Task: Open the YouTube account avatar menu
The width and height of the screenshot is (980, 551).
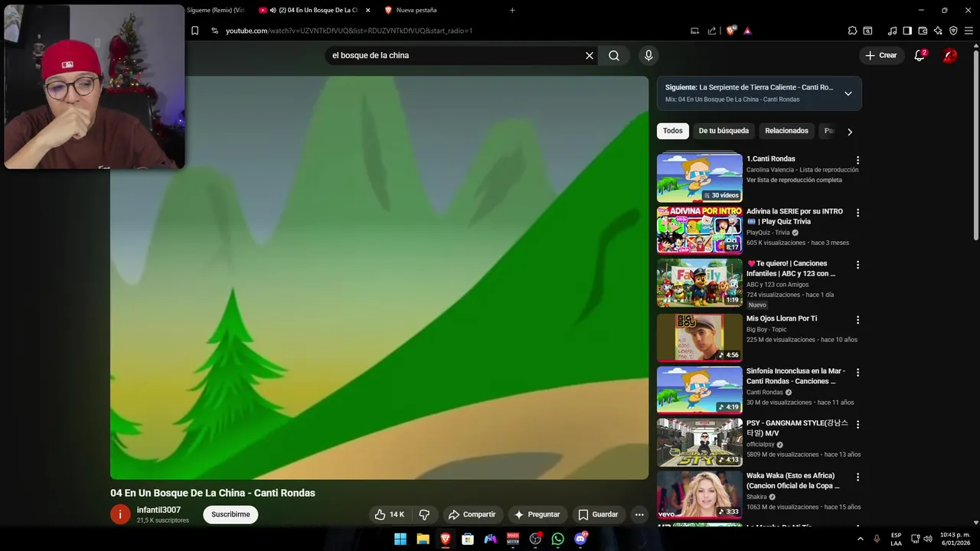Action: click(x=949, y=55)
